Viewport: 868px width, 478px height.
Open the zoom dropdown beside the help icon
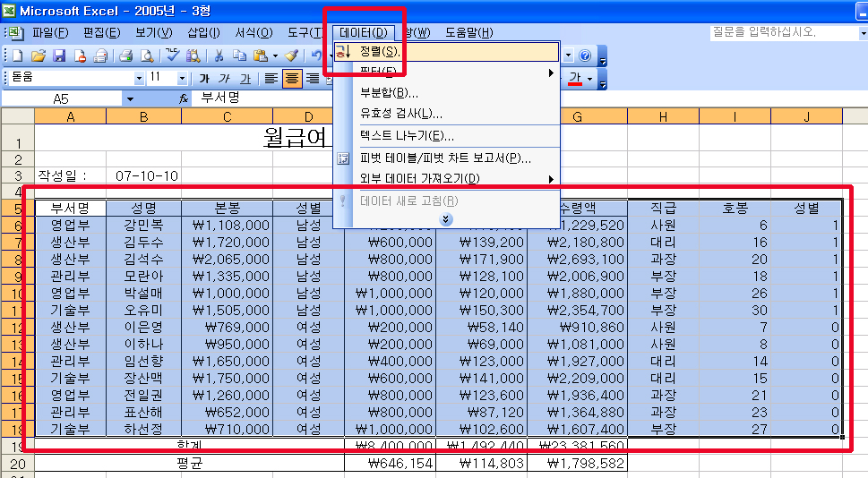pos(569,55)
